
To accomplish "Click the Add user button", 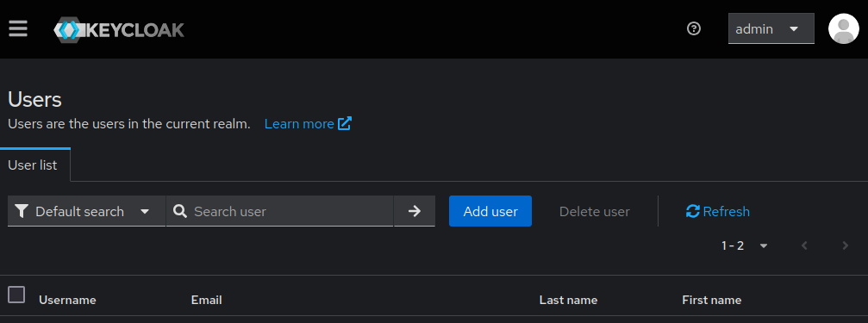I will [490, 211].
